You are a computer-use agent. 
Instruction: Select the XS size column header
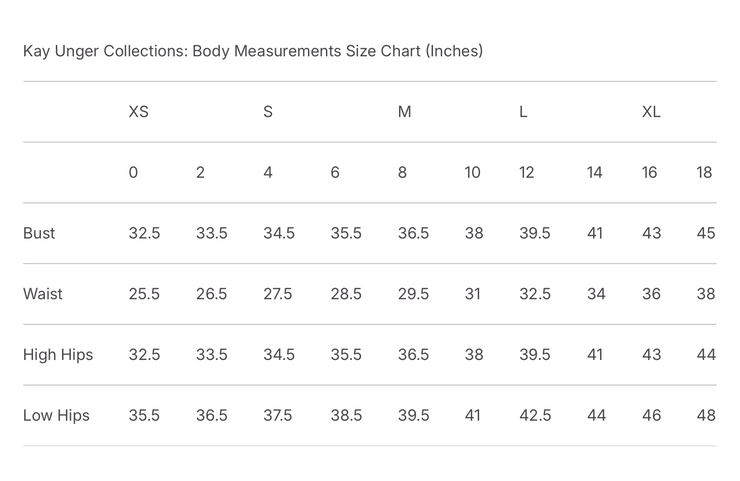(138, 112)
